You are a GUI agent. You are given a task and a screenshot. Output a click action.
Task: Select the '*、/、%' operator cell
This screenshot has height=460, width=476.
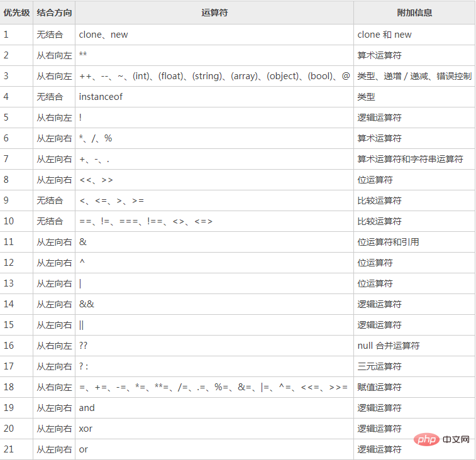pyautogui.click(x=214, y=138)
